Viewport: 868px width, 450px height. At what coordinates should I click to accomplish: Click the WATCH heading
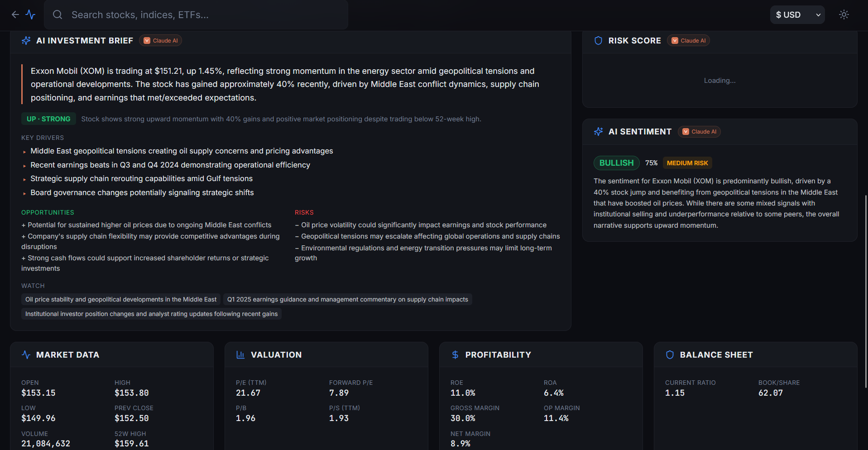pos(33,286)
